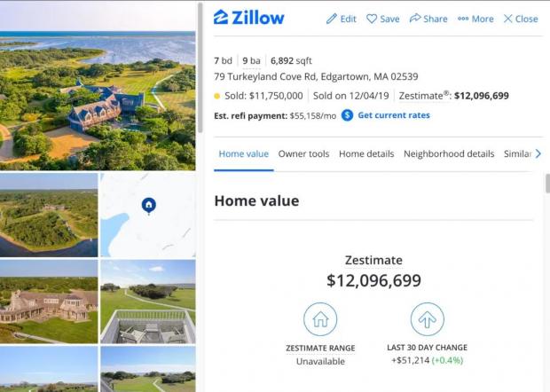Open the Home details tab
The image size is (550, 392).
pos(366,154)
